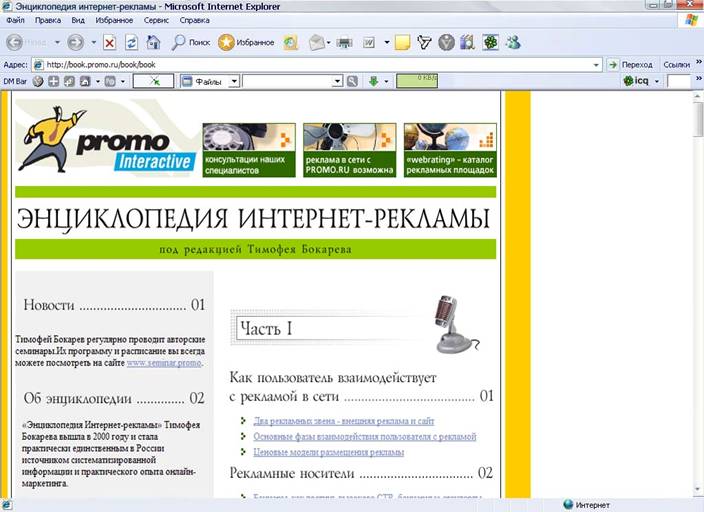The height and width of the screenshot is (512, 704).
Task: Open the Избранное menu in the menu bar
Action: pos(114,20)
